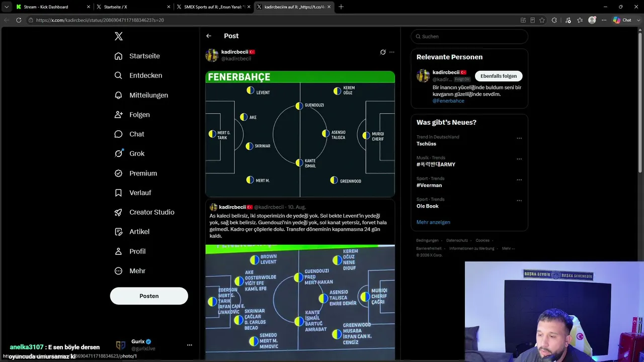The height and width of the screenshot is (362, 644).
Task: Close the SMEX Sports auf X tab
Action: click(x=249, y=7)
